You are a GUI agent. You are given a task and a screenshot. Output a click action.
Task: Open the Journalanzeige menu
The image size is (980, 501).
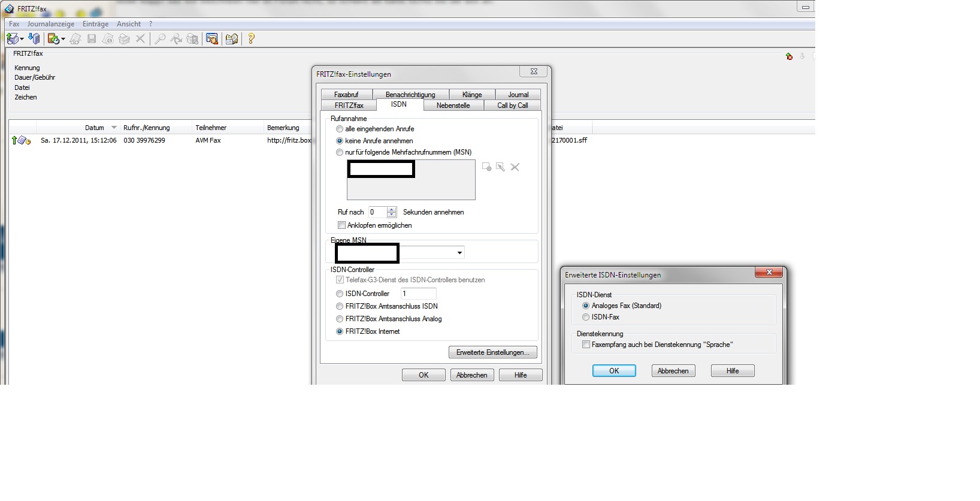51,24
